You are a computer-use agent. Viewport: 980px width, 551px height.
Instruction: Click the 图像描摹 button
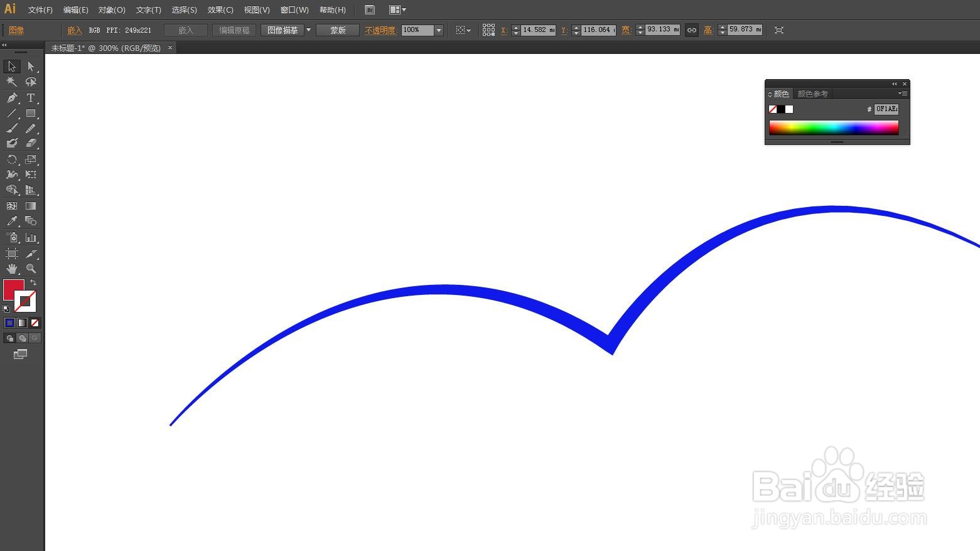(283, 30)
